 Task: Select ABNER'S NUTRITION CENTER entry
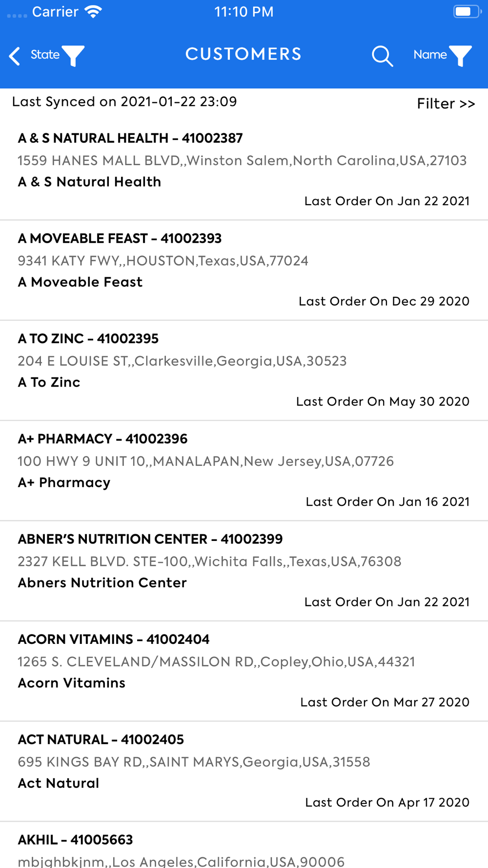coord(244,571)
